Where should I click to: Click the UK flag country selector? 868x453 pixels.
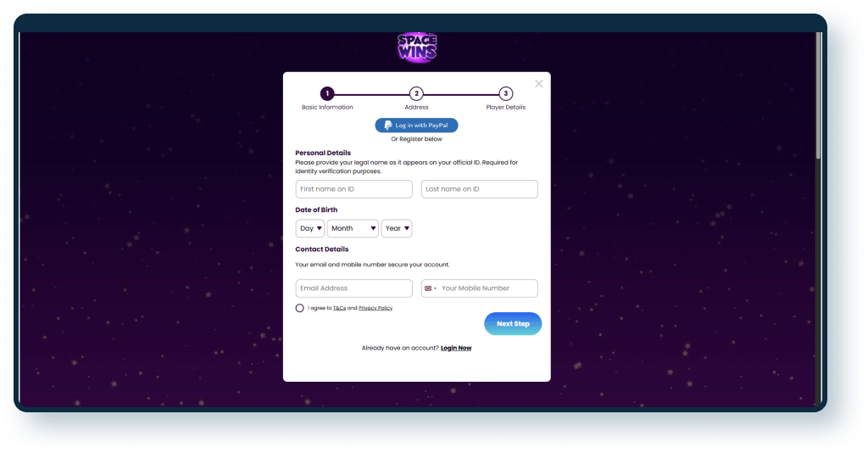click(430, 288)
